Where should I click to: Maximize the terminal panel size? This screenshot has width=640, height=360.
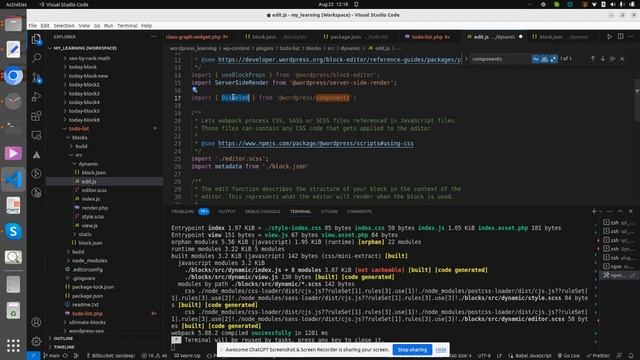tap(620, 211)
